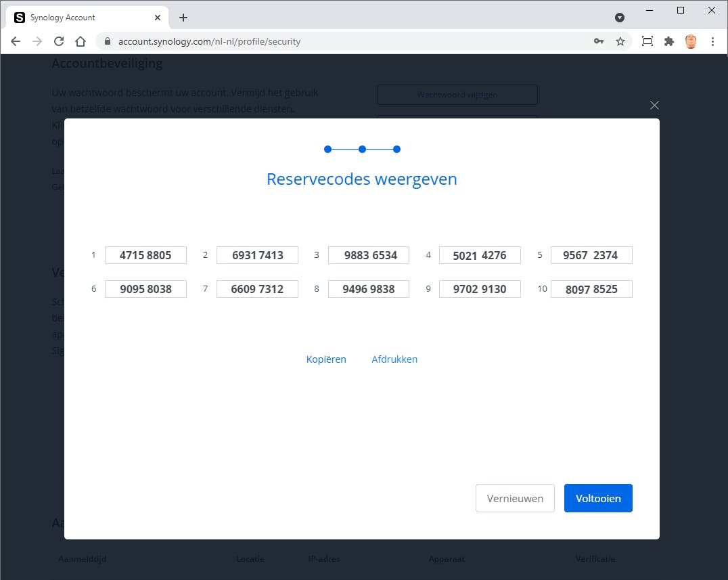Click the Afdrukken link
728x580 pixels.
click(394, 359)
